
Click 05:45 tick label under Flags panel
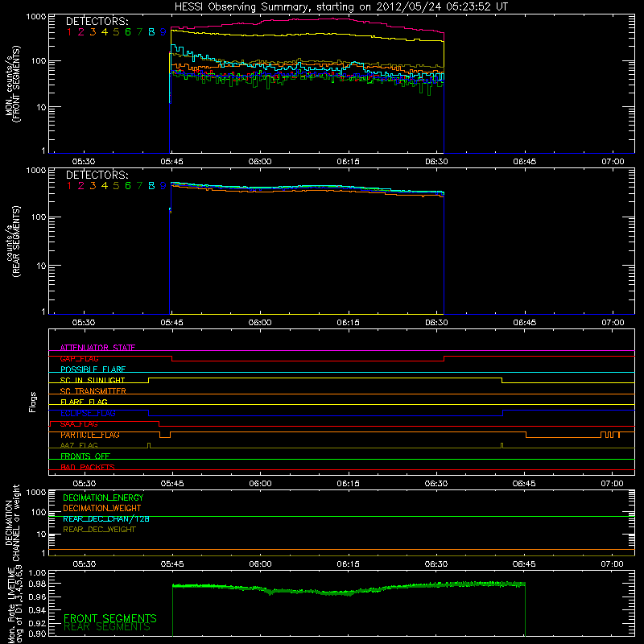click(172, 484)
